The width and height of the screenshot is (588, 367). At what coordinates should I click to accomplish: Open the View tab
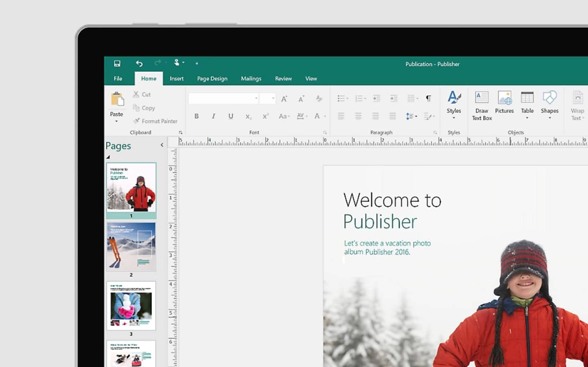click(311, 79)
